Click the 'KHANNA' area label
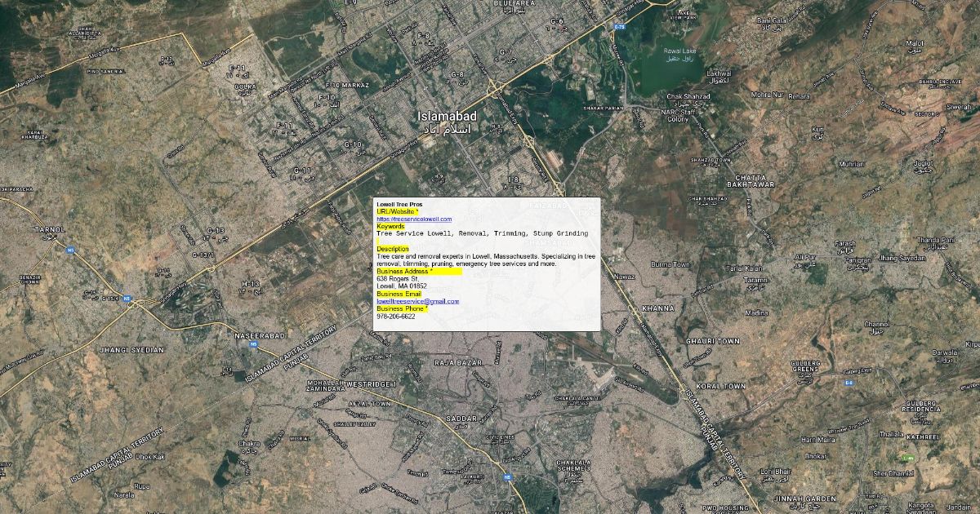Screen dimensions: 980x514 pyautogui.click(x=658, y=308)
